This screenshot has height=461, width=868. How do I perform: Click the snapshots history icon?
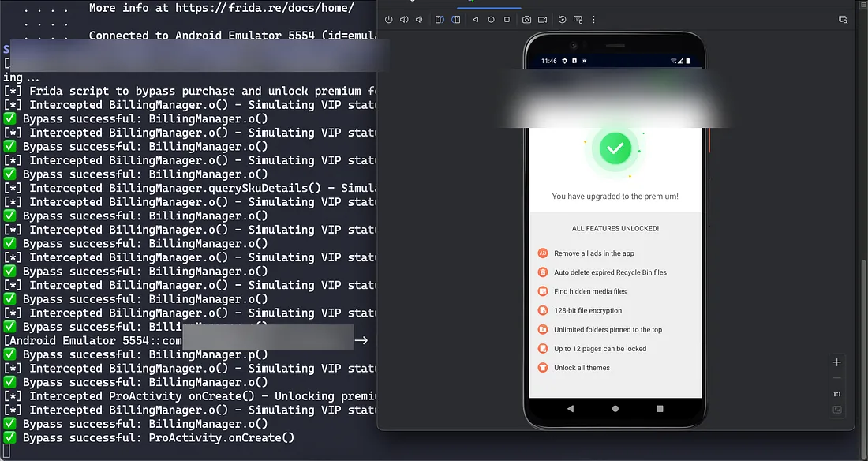[563, 20]
